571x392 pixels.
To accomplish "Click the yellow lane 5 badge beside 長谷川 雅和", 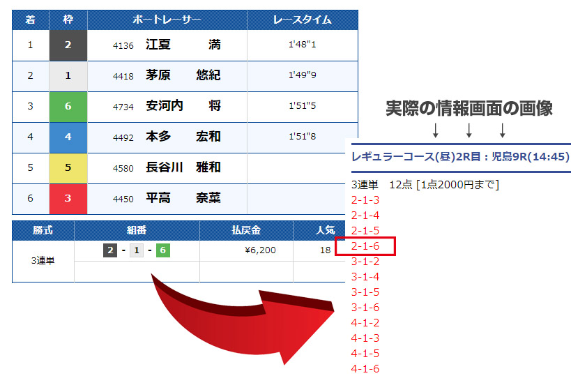I will click(68, 168).
